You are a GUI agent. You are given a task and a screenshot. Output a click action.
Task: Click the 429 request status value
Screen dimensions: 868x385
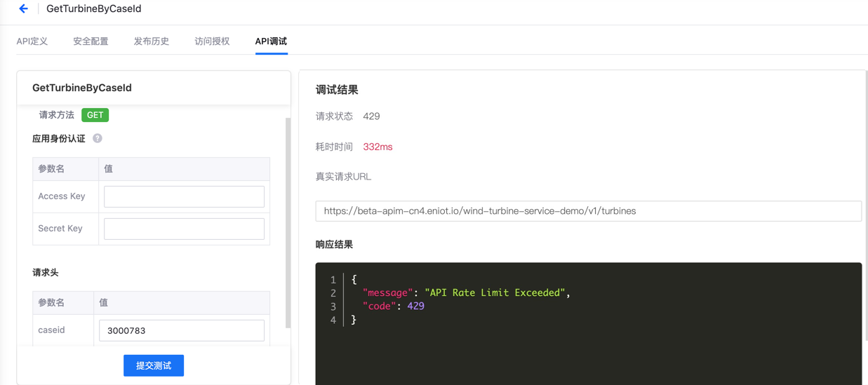coord(371,116)
